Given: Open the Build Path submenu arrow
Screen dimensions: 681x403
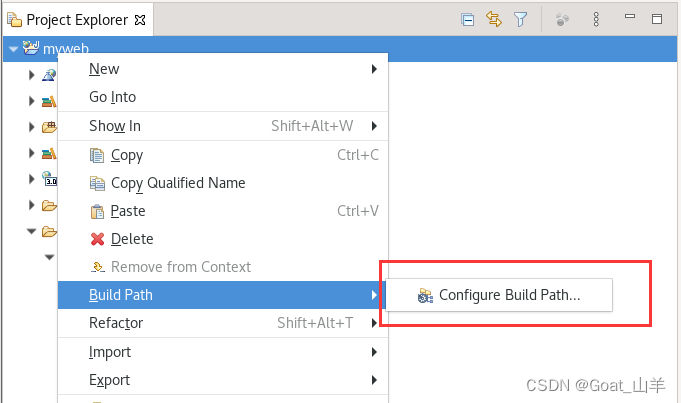Looking at the screenshot, I should coord(374,295).
